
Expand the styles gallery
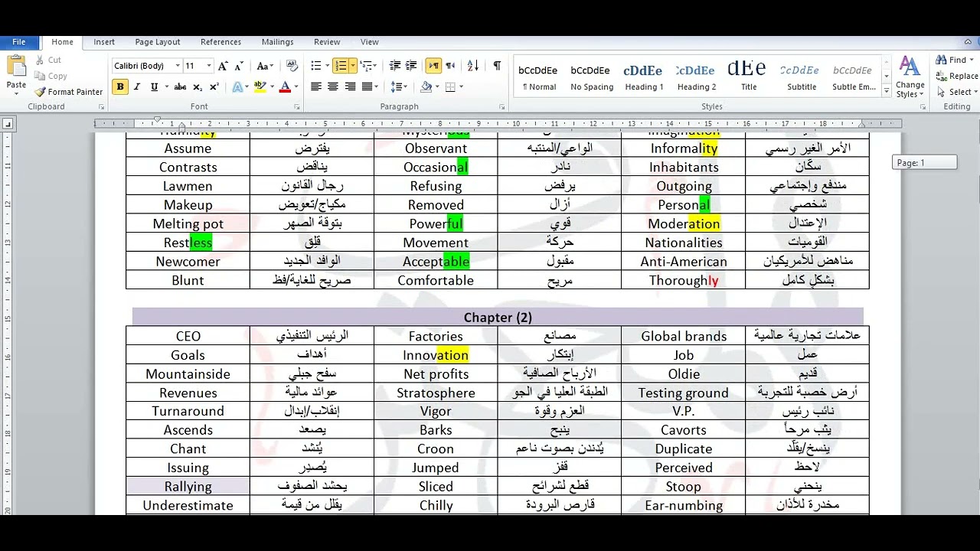click(887, 92)
